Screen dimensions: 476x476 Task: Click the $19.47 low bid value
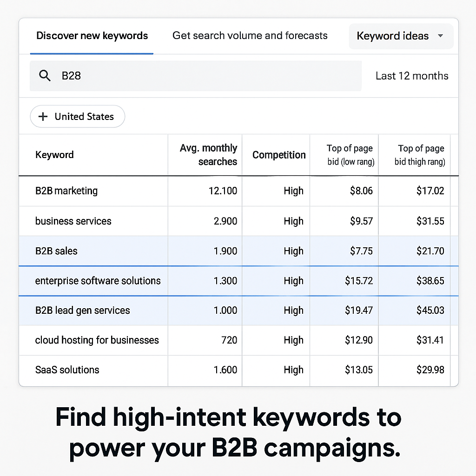(359, 311)
